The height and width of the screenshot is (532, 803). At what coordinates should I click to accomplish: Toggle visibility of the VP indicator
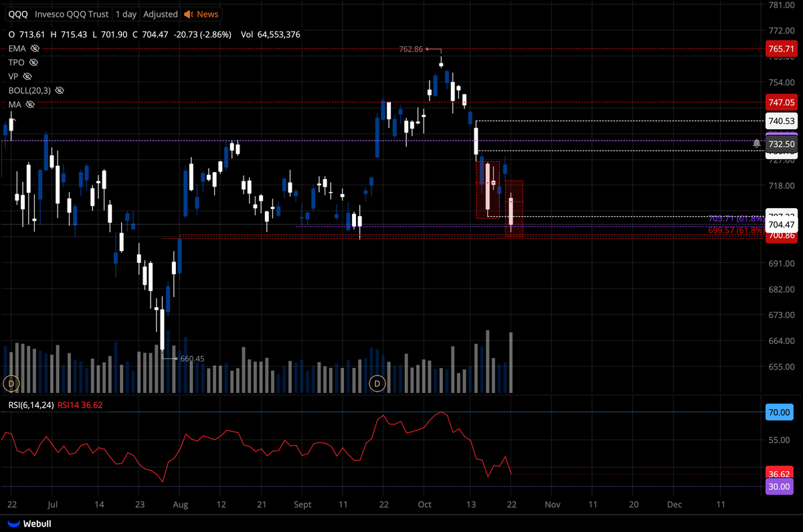[28, 76]
